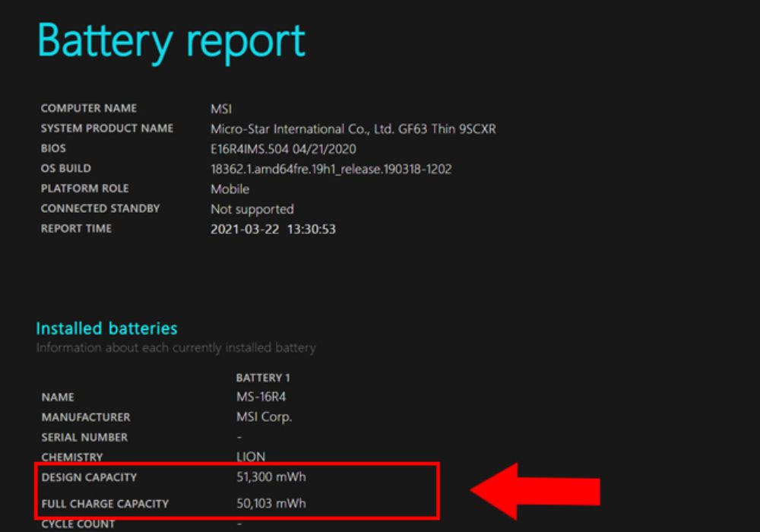The width and height of the screenshot is (760, 532).
Task: Select the CONNECTED STANDBY label
Action: click(x=100, y=208)
